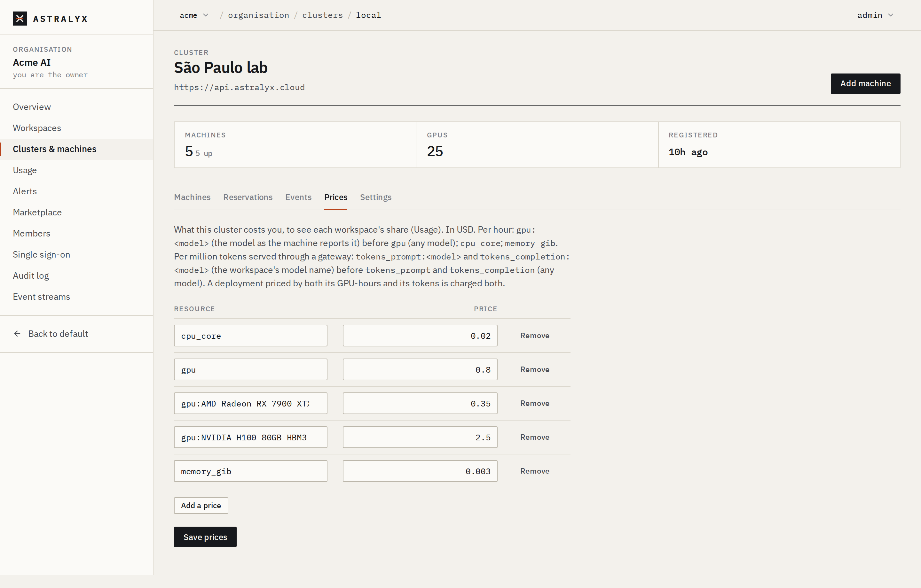Remove the cpu_core price row
The width and height of the screenshot is (921, 588).
pos(535,336)
